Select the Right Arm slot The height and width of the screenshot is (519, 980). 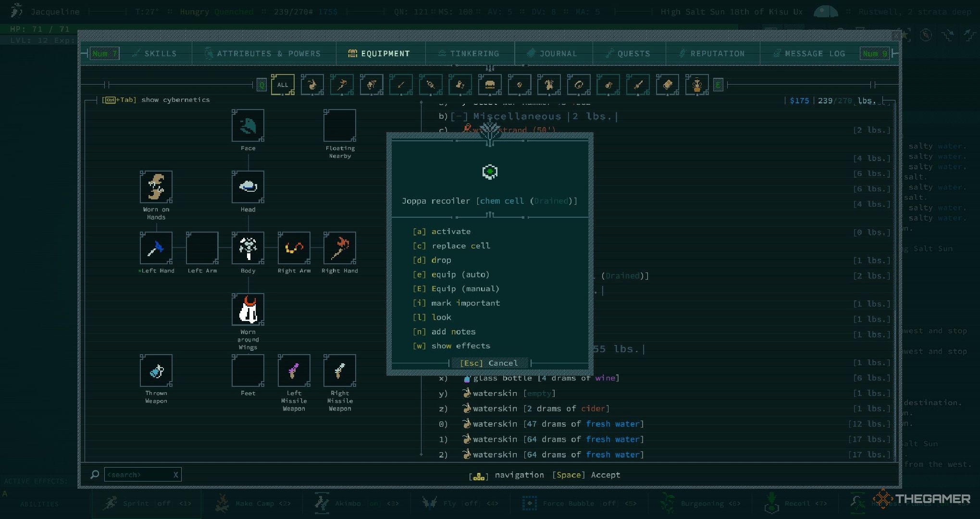pyautogui.click(x=294, y=248)
